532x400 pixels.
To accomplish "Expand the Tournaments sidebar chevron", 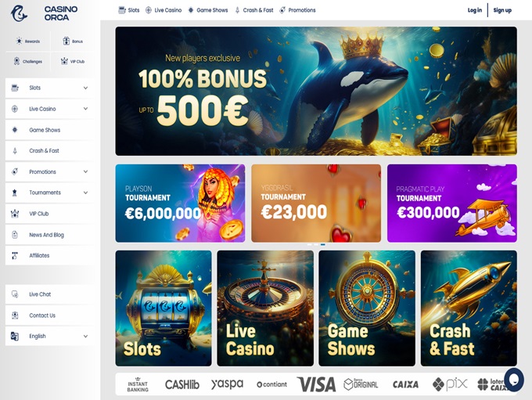I will (x=85, y=193).
